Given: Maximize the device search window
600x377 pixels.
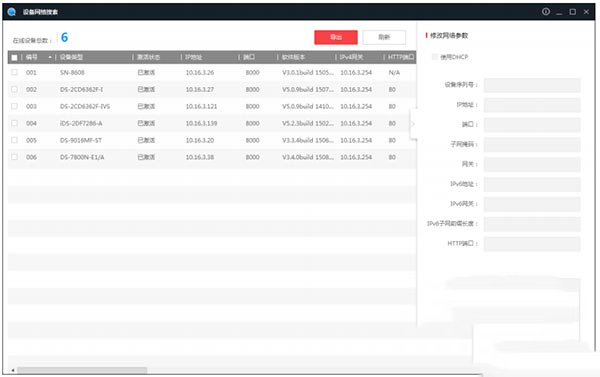Looking at the screenshot, I should pyautogui.click(x=572, y=12).
